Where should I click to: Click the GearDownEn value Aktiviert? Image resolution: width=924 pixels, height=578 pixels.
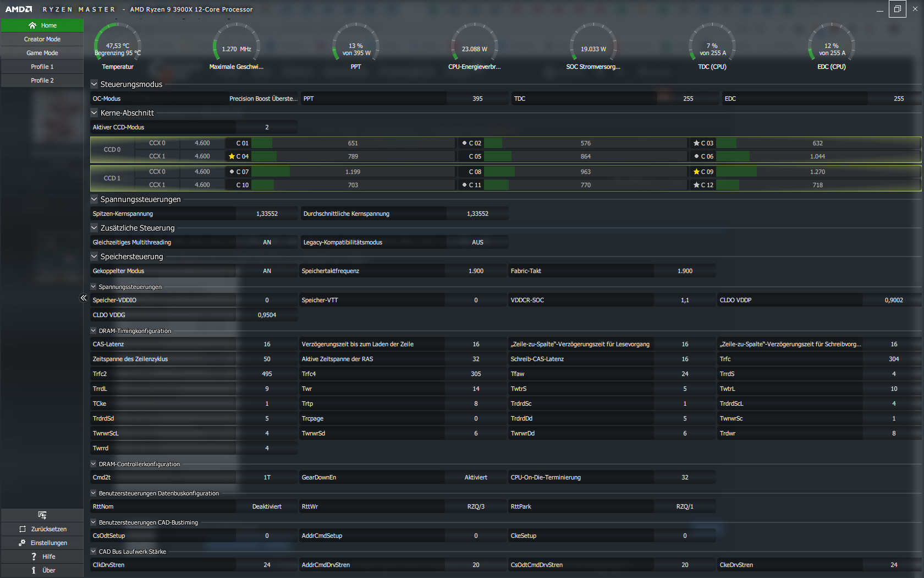(x=476, y=477)
